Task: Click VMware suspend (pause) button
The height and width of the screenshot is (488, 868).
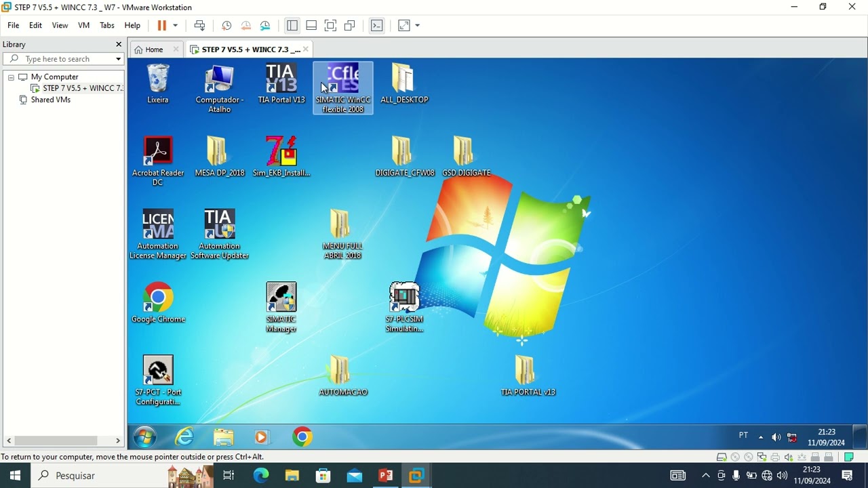Action: (161, 25)
